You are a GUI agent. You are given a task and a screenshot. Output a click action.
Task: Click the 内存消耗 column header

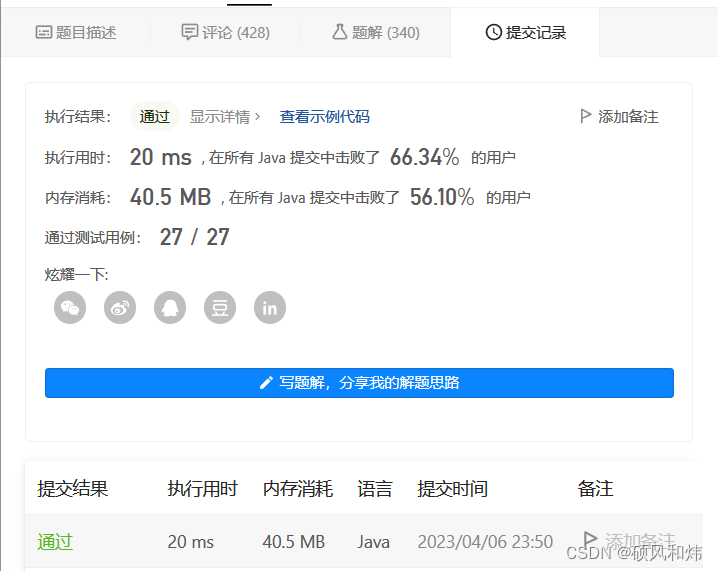pyautogui.click(x=298, y=489)
